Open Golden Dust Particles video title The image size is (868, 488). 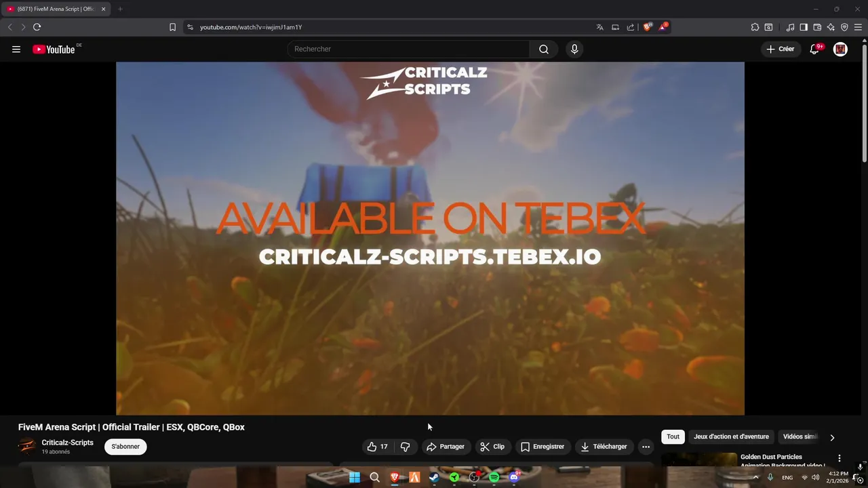tap(783, 460)
